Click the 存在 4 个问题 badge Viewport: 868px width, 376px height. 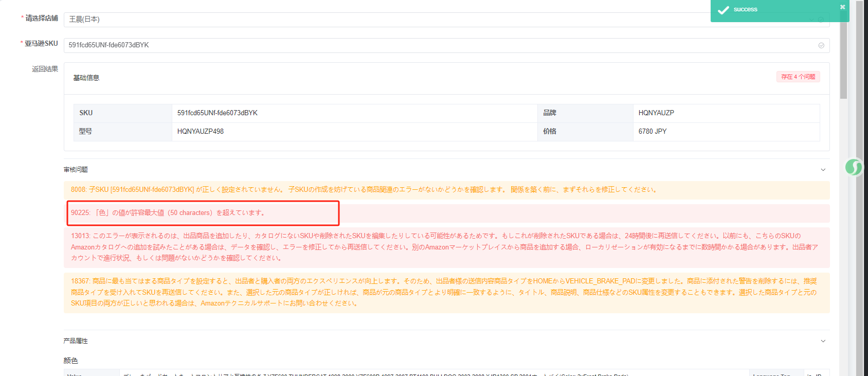tap(798, 77)
